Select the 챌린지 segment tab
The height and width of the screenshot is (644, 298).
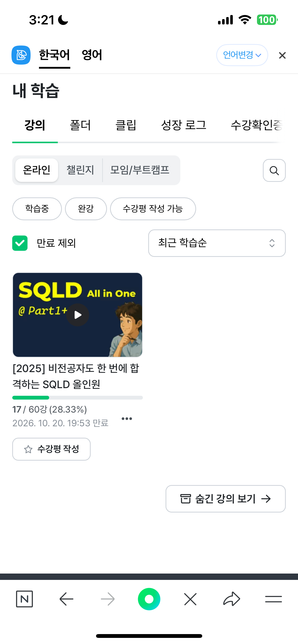click(x=80, y=170)
